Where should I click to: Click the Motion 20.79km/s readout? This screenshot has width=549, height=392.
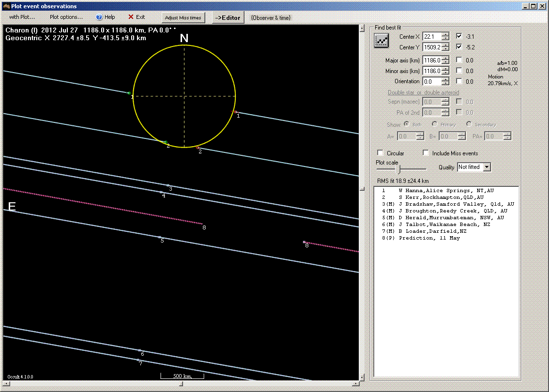pyautogui.click(x=503, y=80)
